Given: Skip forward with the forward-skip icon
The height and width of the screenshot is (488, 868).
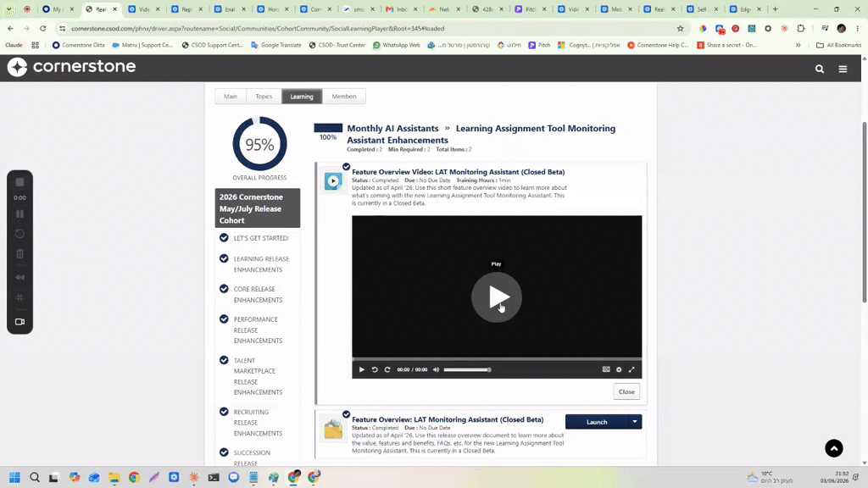Looking at the screenshot, I should 387,369.
